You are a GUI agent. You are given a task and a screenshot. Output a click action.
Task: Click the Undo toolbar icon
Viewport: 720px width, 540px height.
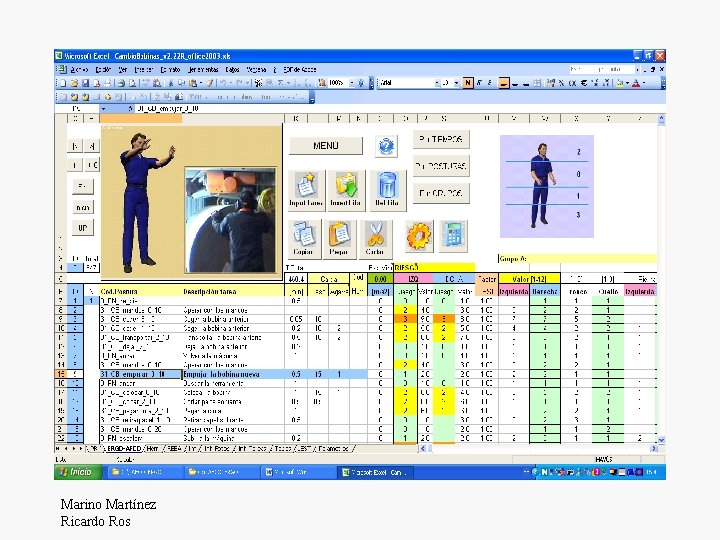(223, 83)
